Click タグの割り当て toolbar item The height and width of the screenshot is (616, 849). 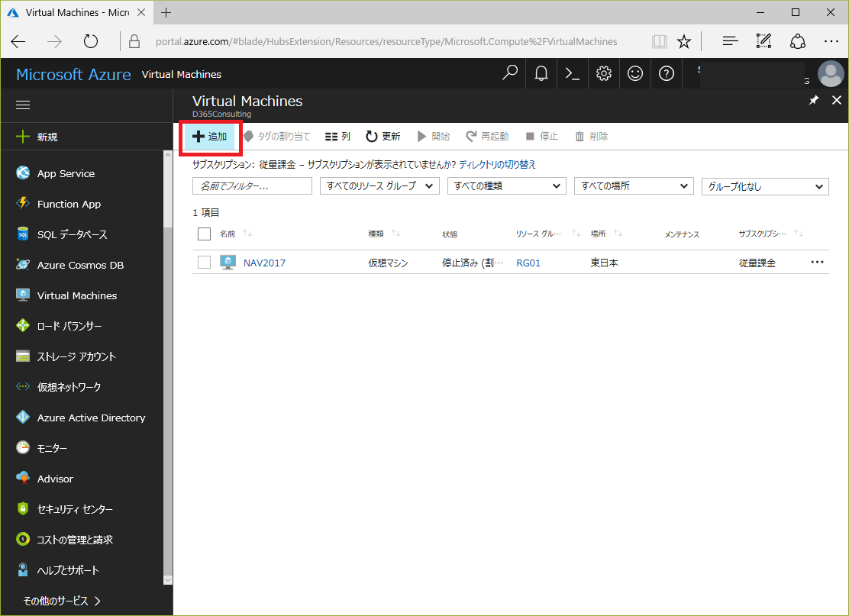pos(276,137)
